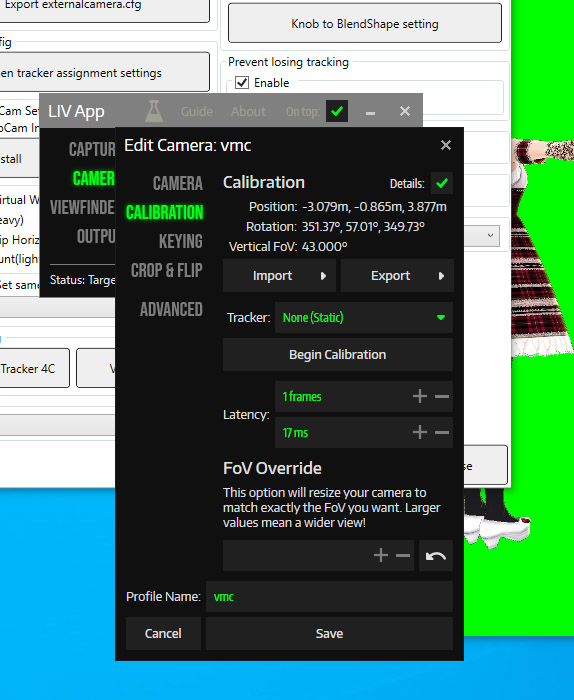Increase latency milliseconds with plus icon
Screen dimensions: 574x700
click(x=420, y=432)
